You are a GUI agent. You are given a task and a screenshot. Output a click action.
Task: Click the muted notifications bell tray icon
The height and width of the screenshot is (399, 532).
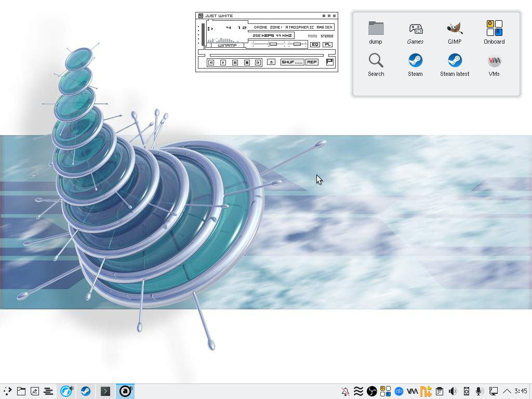coord(345,391)
